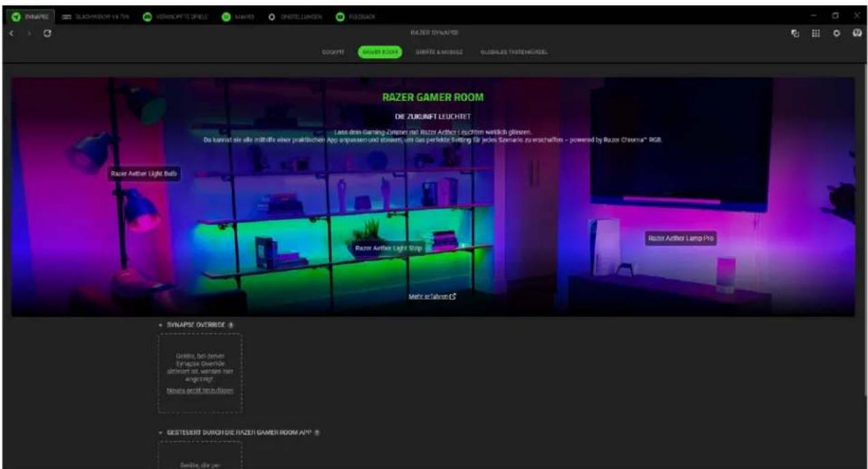Image resolution: width=868 pixels, height=469 pixels.
Task: Go back with the left arrow
Action: 13,33
